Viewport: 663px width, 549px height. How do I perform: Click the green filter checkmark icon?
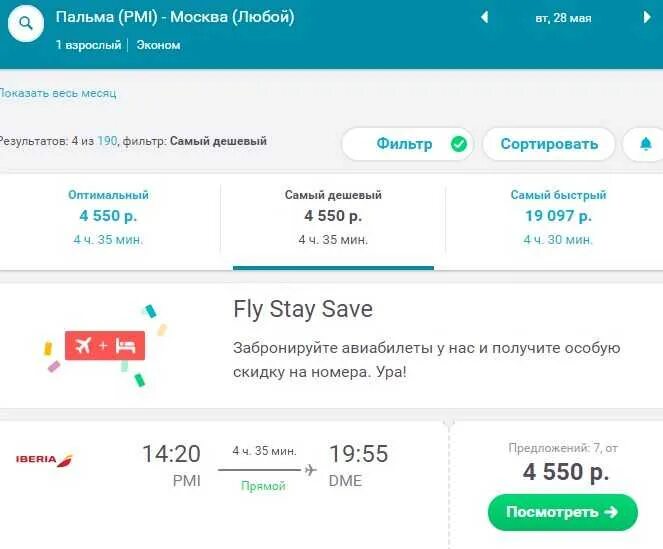click(x=459, y=144)
